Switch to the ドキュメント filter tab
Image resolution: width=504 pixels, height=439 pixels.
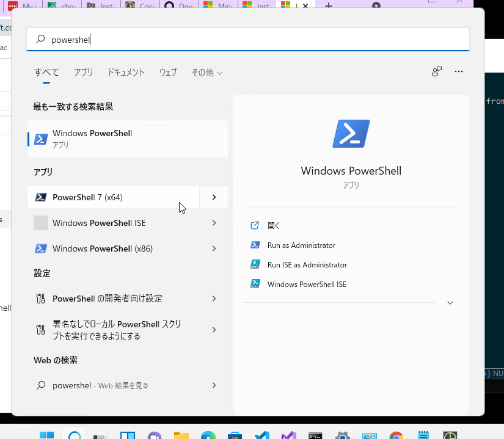click(126, 72)
